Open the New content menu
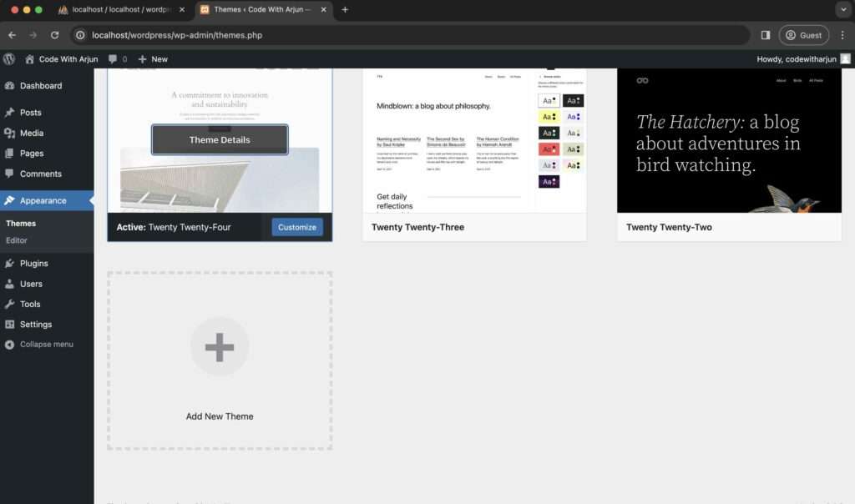 click(x=154, y=59)
